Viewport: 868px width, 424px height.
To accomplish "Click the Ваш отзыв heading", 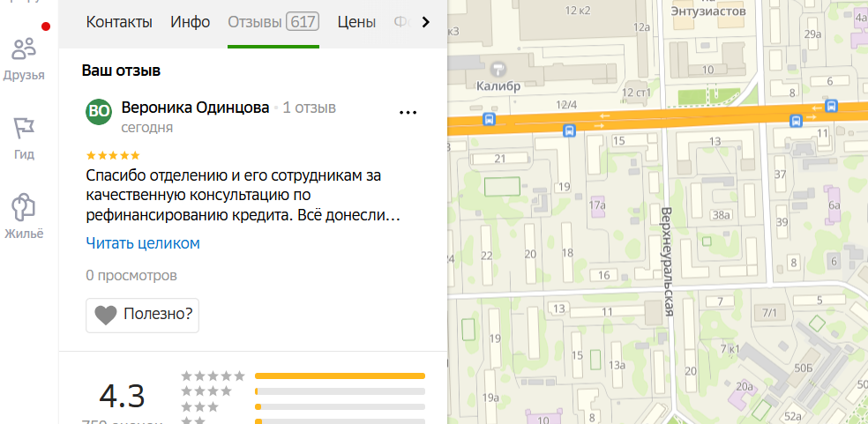I will pos(121,71).
